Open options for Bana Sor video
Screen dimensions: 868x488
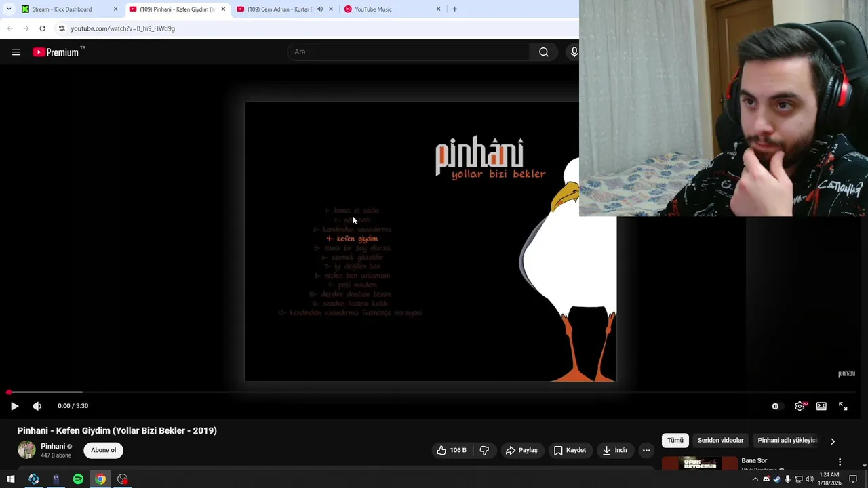(840, 462)
